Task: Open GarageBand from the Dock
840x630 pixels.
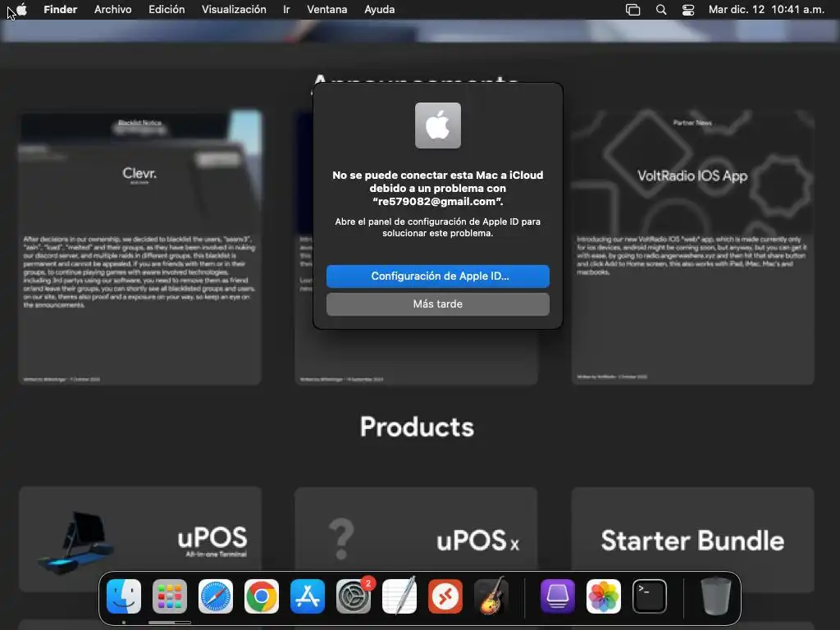Action: point(491,596)
